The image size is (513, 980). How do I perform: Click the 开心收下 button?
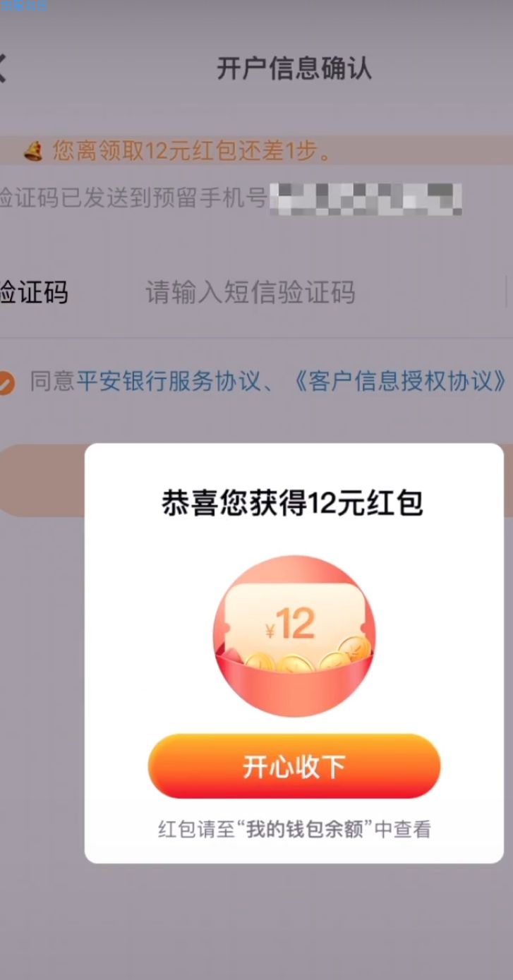click(294, 766)
